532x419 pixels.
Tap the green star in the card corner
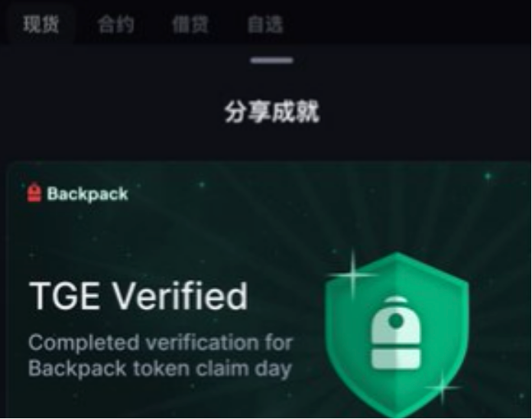[488, 176]
